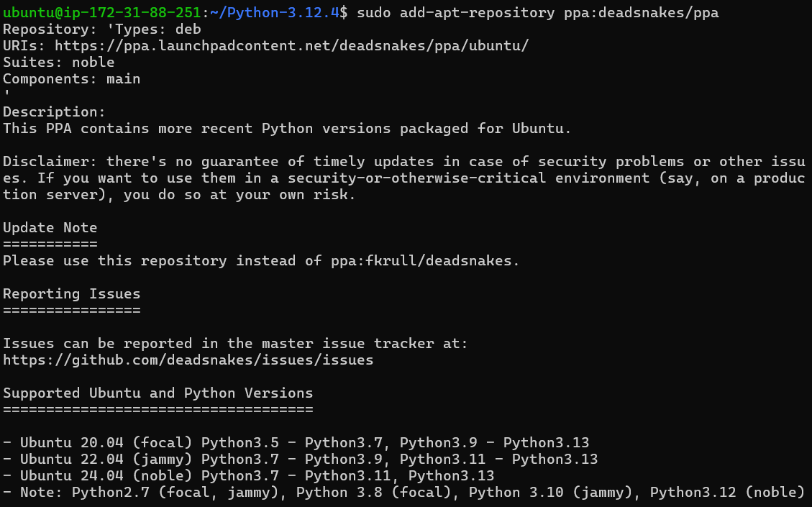Select the Update Note heading

point(49,227)
